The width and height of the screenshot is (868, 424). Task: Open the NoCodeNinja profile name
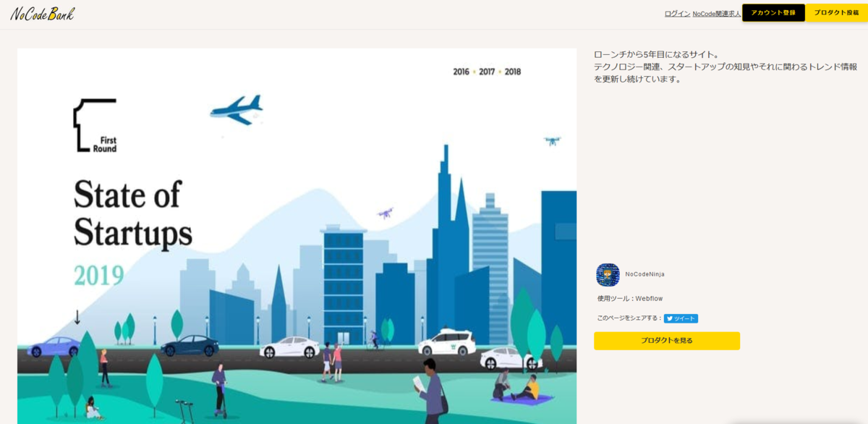(644, 274)
